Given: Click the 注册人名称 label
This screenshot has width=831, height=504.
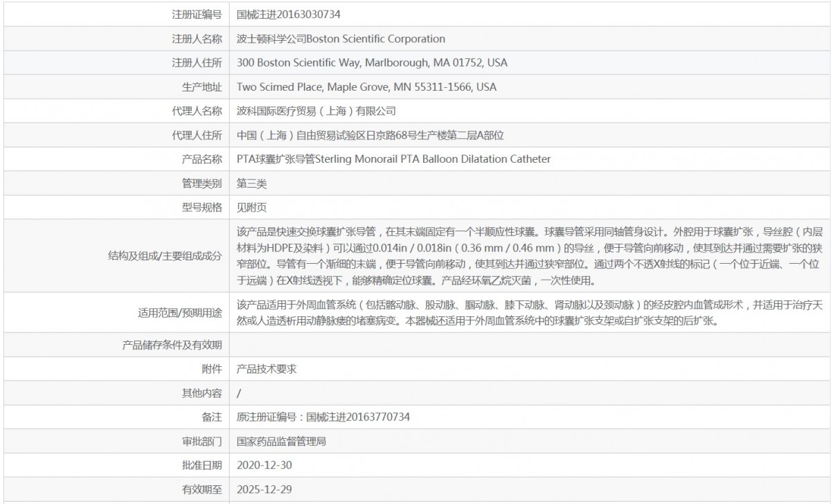Looking at the screenshot, I should [197, 38].
